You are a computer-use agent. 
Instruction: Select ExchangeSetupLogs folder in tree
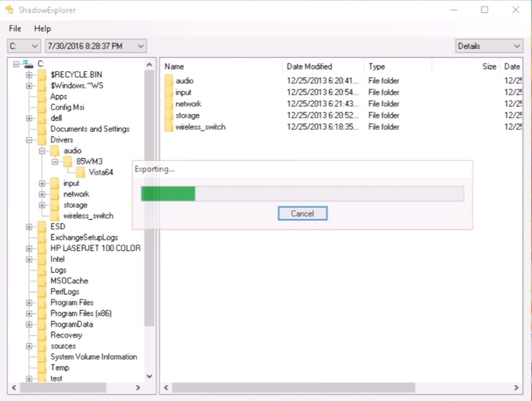(x=84, y=237)
